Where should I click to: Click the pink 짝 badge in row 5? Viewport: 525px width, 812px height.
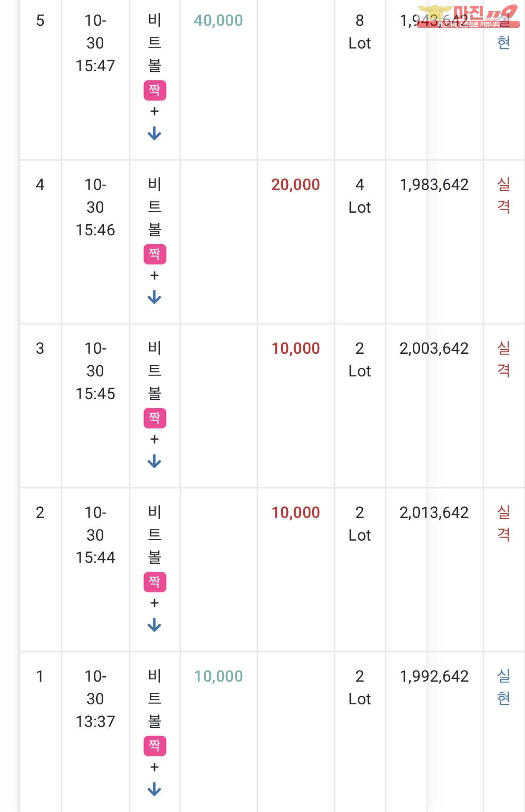click(x=155, y=90)
